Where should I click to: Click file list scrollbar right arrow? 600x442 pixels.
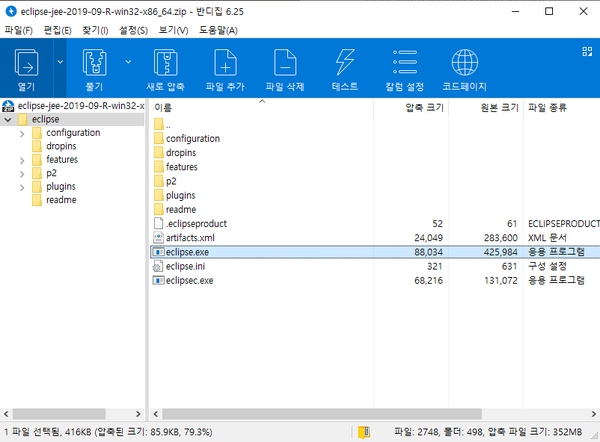593,414
